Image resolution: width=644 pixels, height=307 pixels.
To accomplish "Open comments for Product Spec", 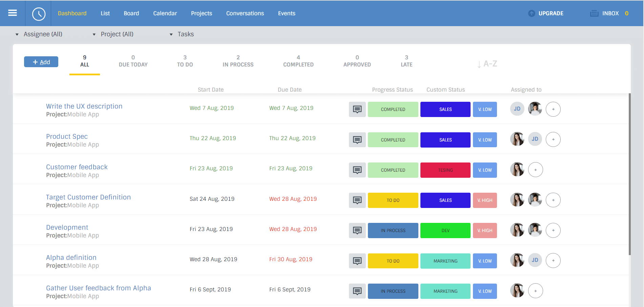I will click(357, 140).
